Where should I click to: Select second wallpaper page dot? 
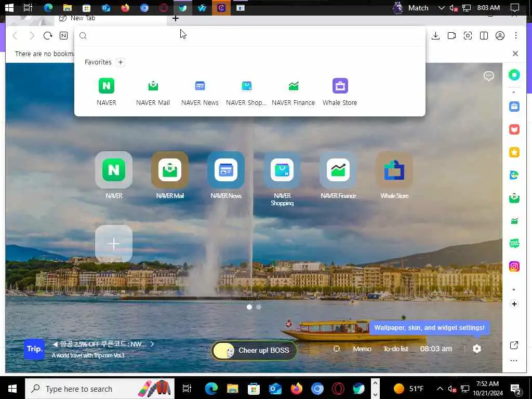pyautogui.click(x=259, y=307)
